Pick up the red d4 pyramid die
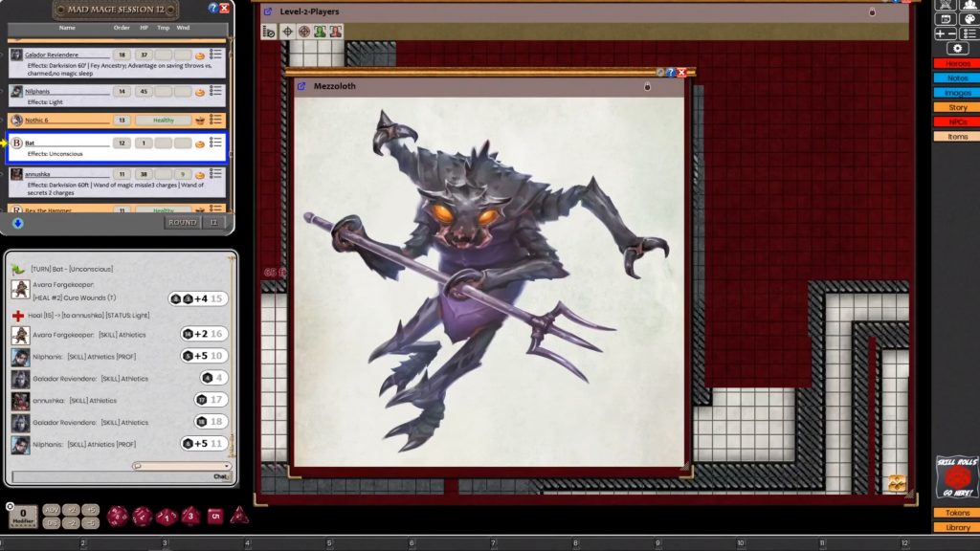980x551 pixels. (239, 516)
